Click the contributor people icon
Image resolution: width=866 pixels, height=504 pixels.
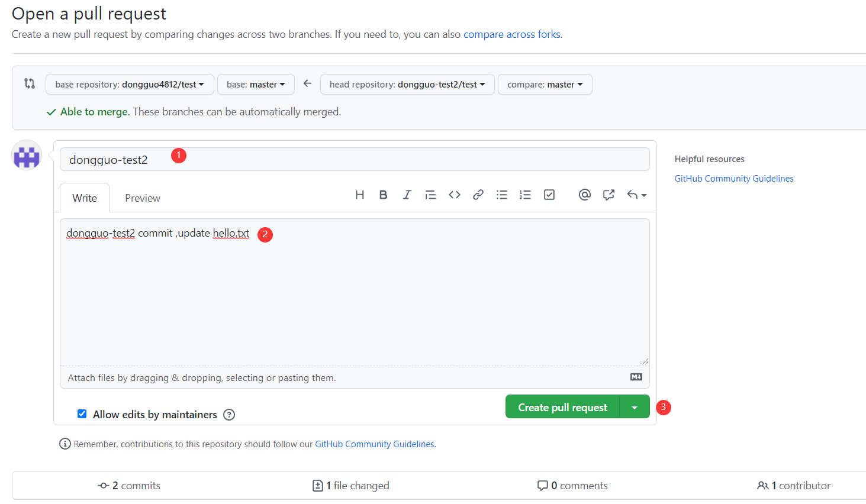762,486
